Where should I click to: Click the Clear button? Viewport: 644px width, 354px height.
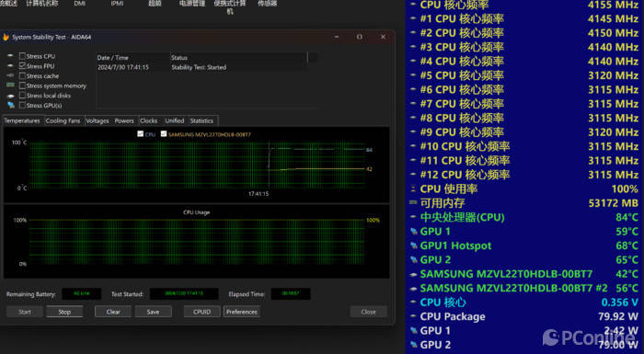tap(113, 312)
